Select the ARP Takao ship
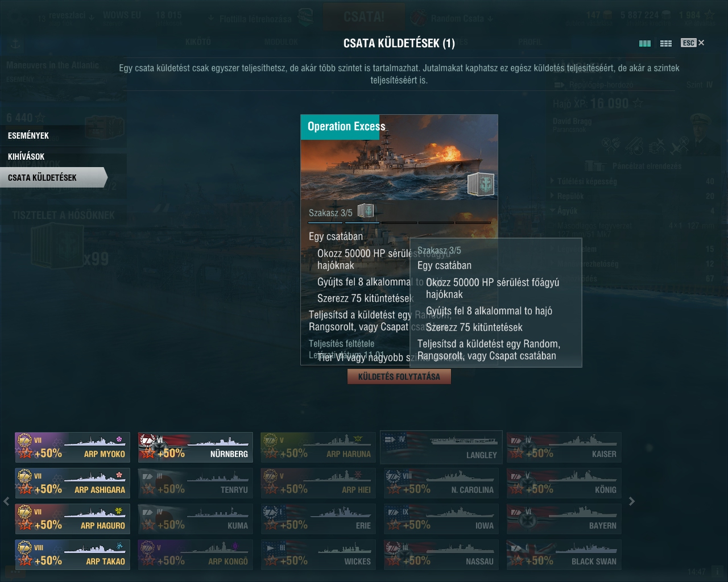728x582 pixels. click(72, 554)
